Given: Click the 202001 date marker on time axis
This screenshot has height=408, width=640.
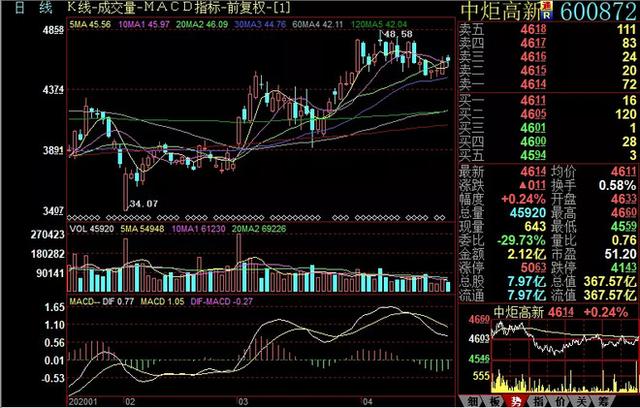Looking at the screenshot, I should tap(83, 401).
